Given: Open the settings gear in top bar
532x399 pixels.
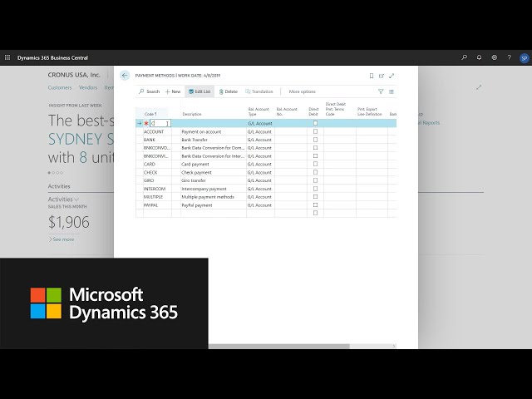Looking at the screenshot, I should [495, 57].
